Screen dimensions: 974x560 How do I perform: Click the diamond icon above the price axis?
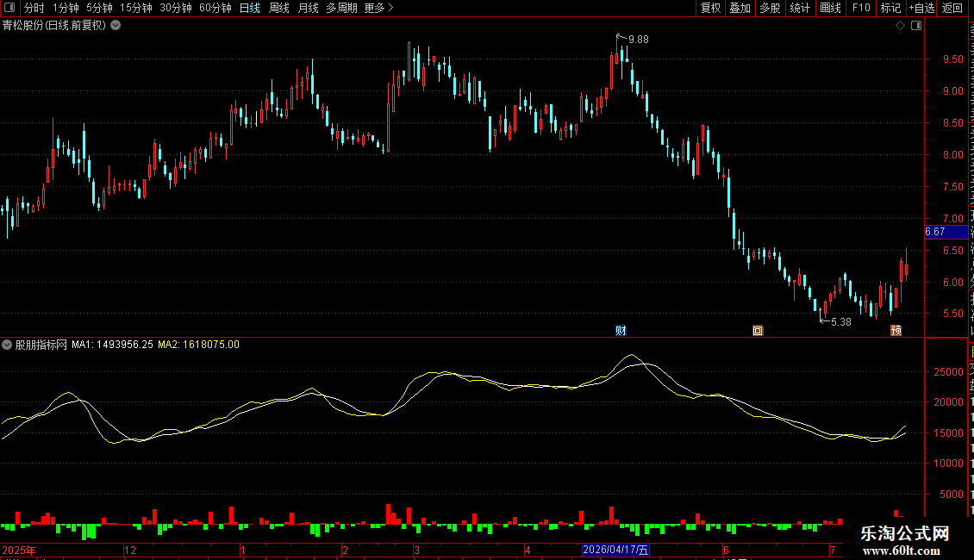click(x=900, y=26)
